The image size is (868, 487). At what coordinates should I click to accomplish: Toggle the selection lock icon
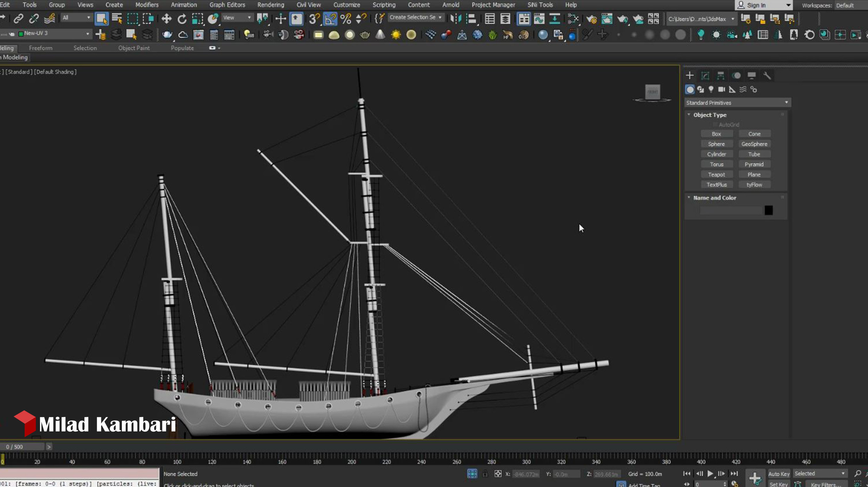pyautogui.click(x=485, y=474)
